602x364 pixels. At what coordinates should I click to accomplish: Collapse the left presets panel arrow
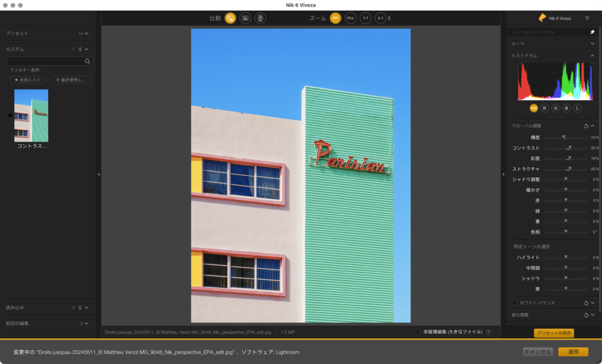pos(99,174)
